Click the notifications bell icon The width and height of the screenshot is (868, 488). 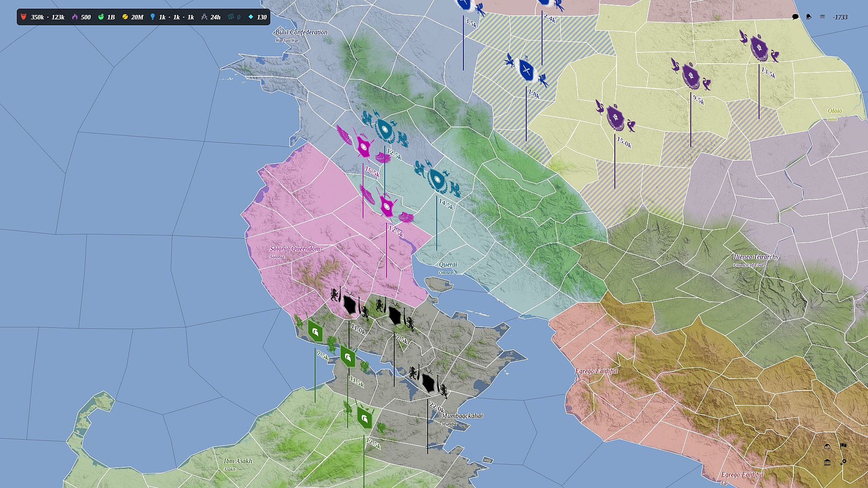pyautogui.click(x=809, y=17)
